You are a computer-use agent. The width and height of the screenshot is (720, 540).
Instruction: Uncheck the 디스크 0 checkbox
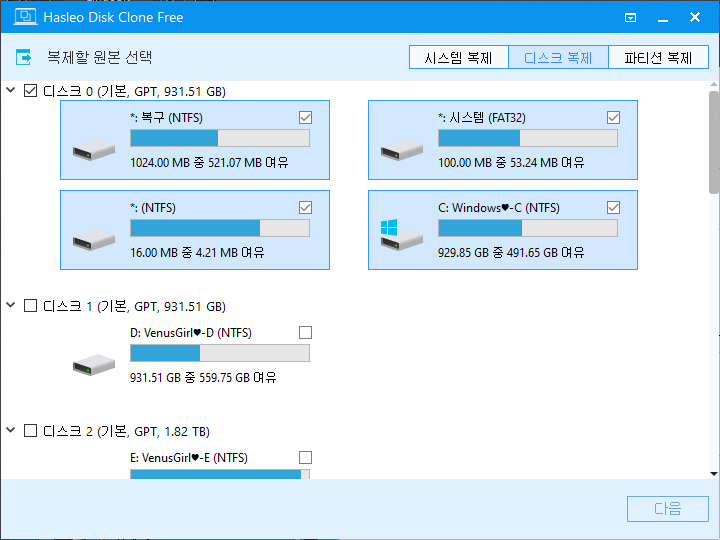[30, 90]
